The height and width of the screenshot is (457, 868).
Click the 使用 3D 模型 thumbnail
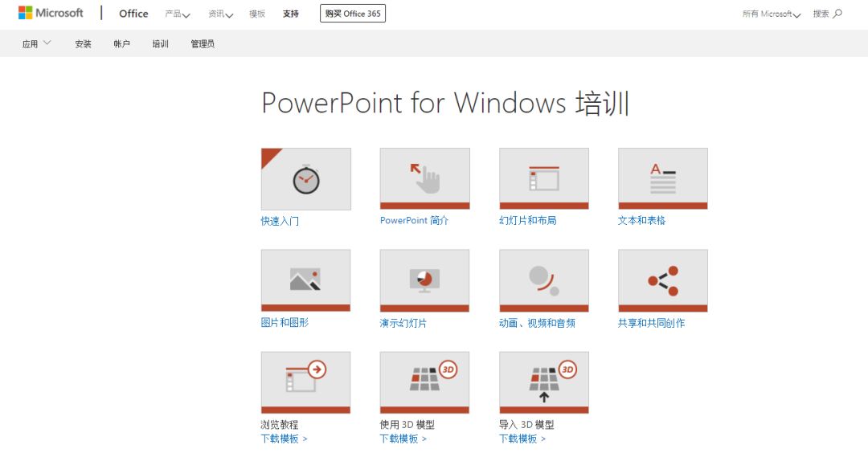click(424, 382)
